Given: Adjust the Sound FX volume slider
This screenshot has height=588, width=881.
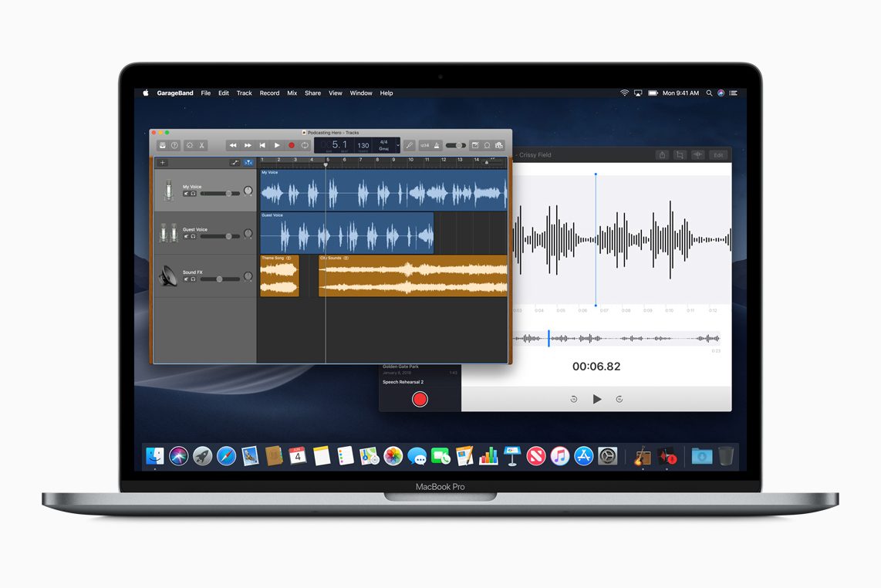Looking at the screenshot, I should pos(219,279).
